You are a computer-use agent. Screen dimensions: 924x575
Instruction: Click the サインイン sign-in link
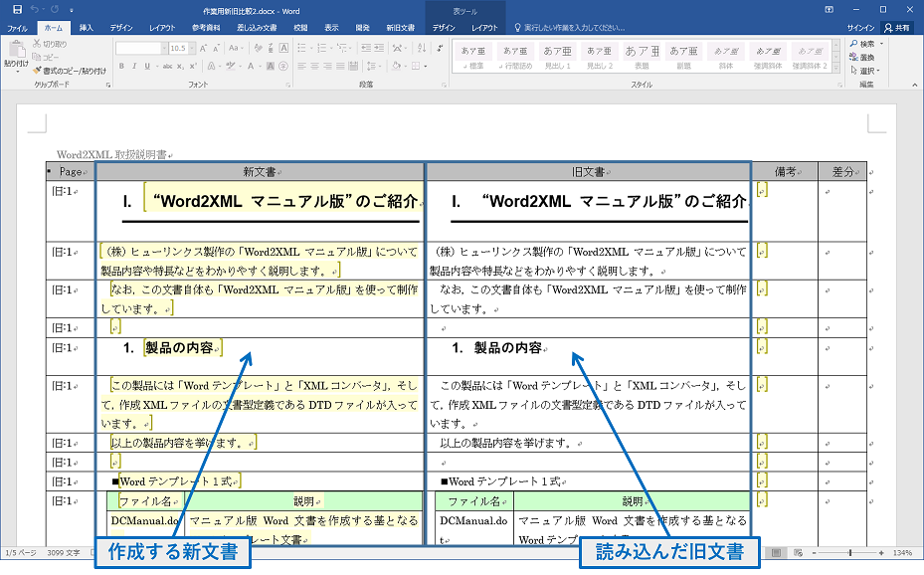(x=861, y=28)
